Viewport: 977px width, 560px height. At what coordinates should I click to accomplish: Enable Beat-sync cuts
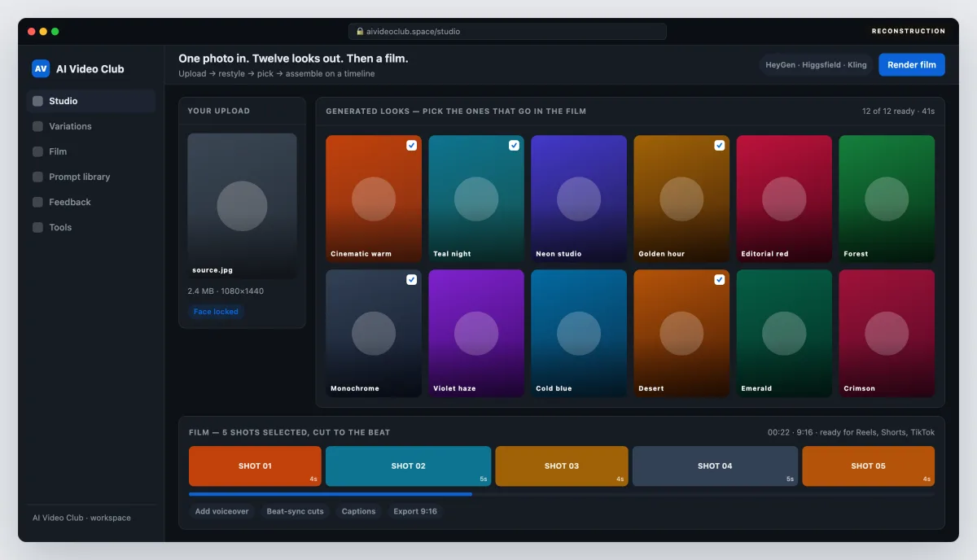(x=295, y=511)
